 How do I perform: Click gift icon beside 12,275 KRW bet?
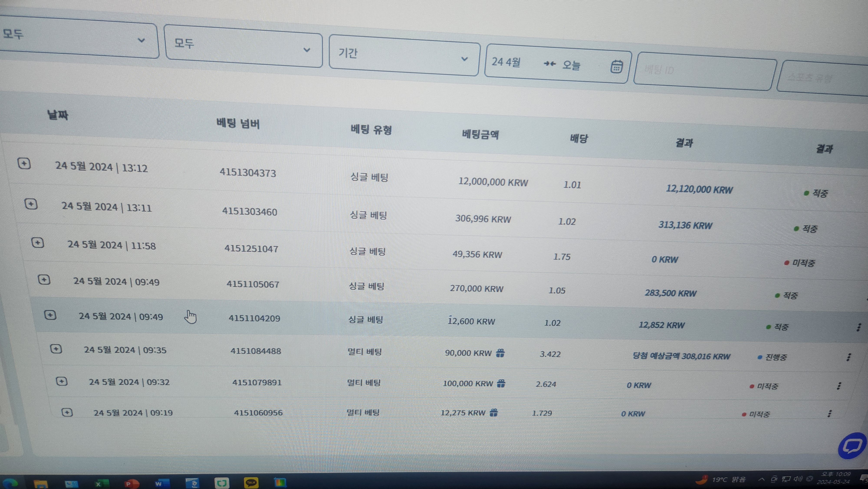494,412
